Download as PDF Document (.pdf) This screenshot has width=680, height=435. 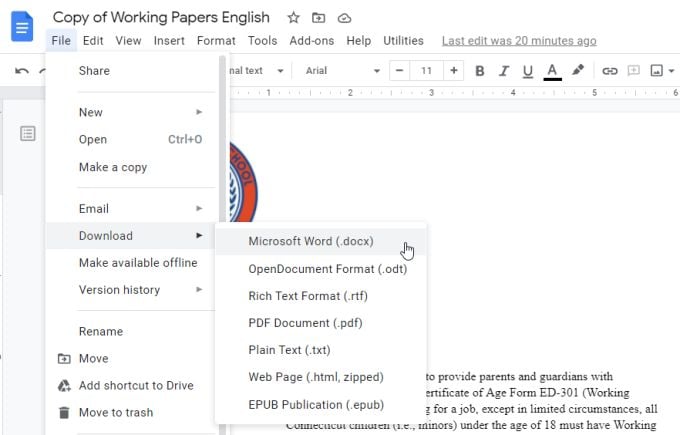pos(321,323)
